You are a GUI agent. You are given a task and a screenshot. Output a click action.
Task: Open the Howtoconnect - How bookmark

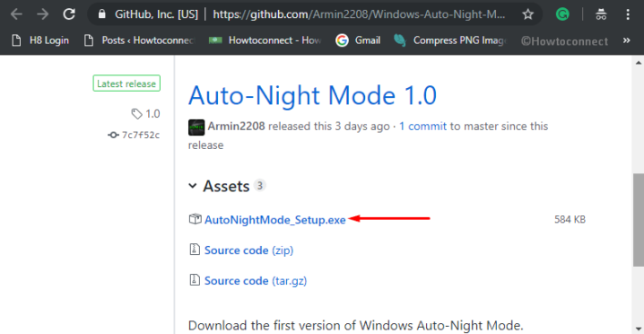[265, 40]
